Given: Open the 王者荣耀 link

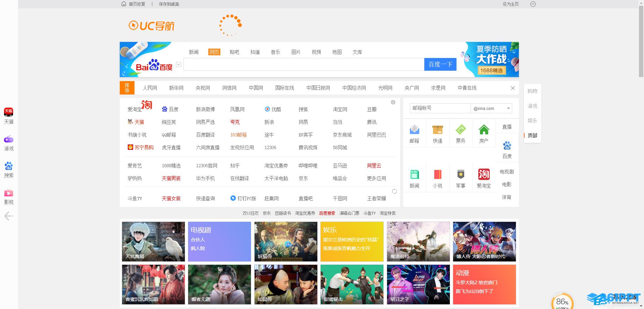Looking at the screenshot, I should [x=376, y=198].
